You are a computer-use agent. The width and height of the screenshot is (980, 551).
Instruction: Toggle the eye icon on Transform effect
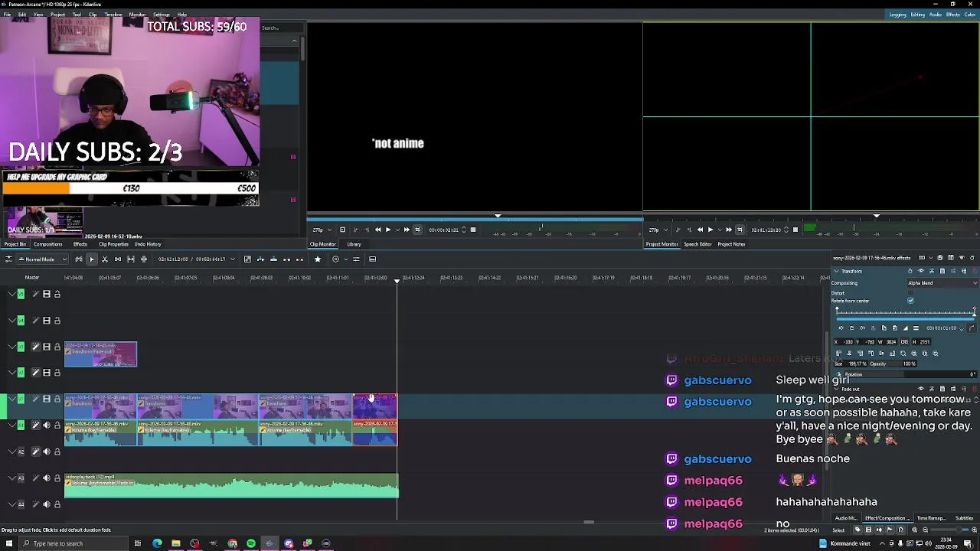[x=920, y=271]
